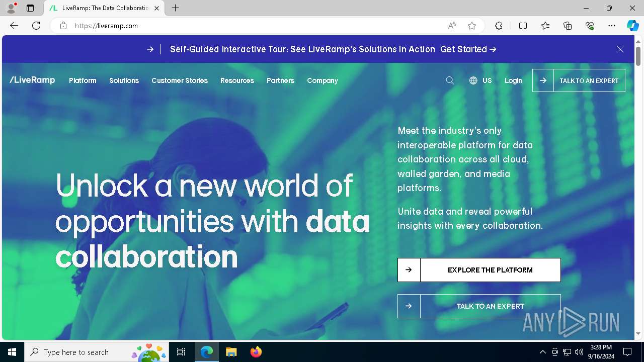Toggle Split screen icon
Image resolution: width=644 pixels, height=362 pixels.
tap(523, 26)
